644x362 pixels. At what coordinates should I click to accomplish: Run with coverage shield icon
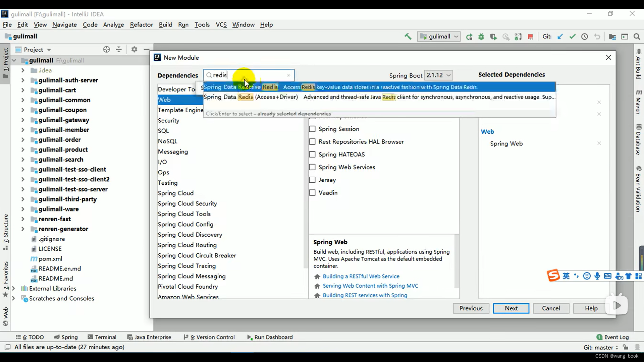[493, 37]
